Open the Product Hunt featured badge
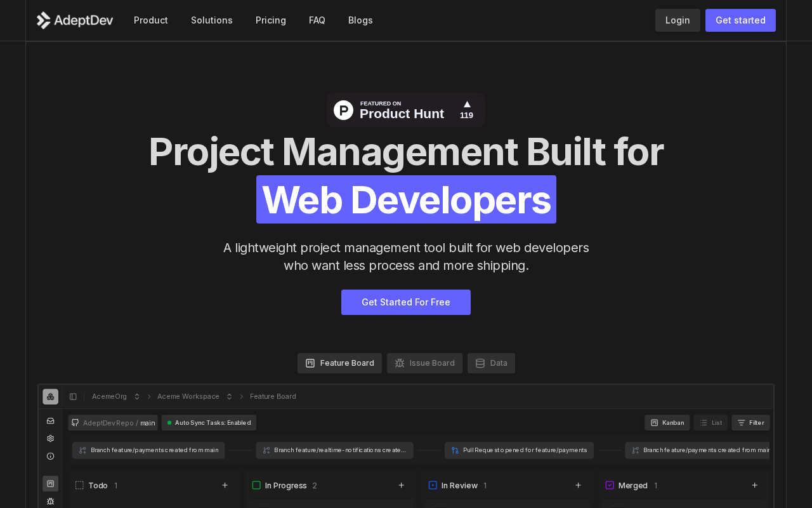 coord(406,110)
